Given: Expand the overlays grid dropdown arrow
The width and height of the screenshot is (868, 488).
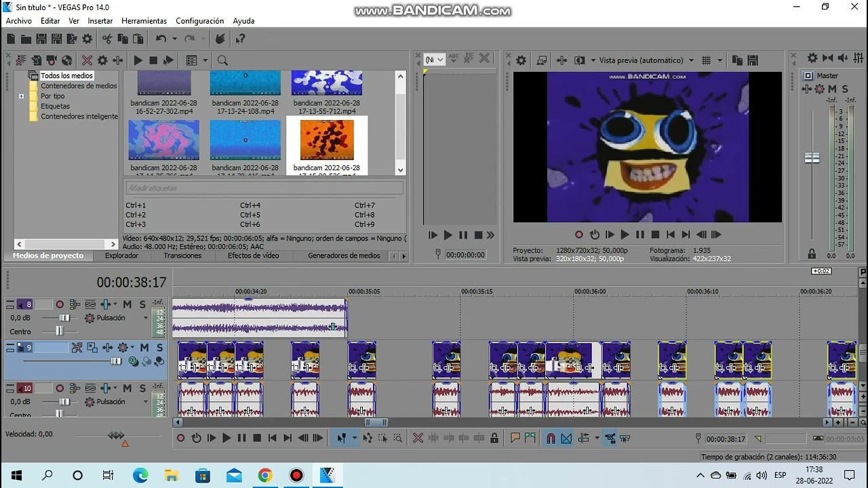Looking at the screenshot, I should tap(719, 60).
